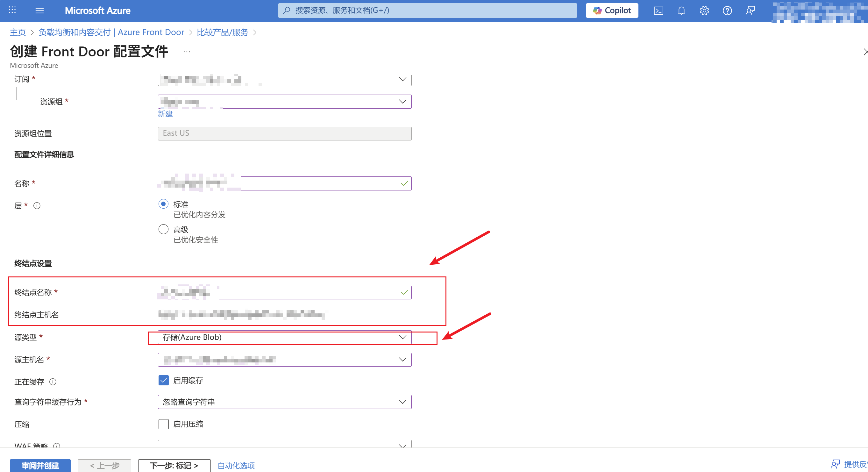This screenshot has height=472, width=868.
Task: Click the 新建 resource group link
Action: click(165, 114)
